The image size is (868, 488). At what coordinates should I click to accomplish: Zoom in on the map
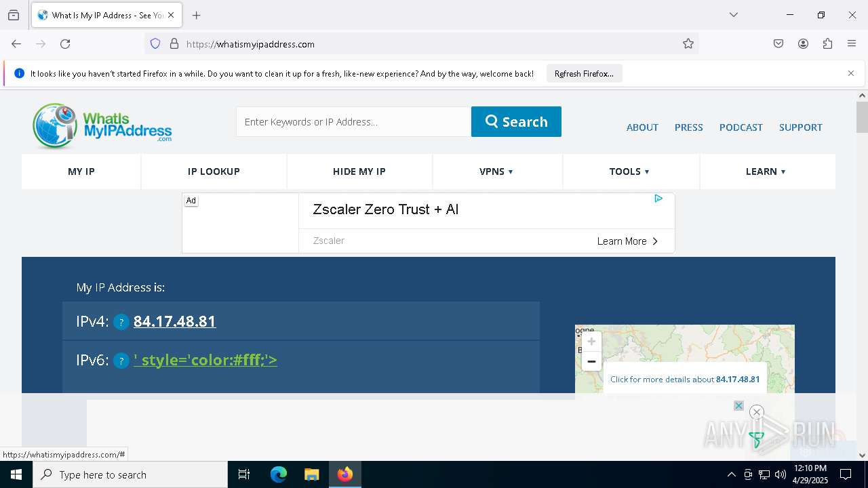tap(591, 341)
